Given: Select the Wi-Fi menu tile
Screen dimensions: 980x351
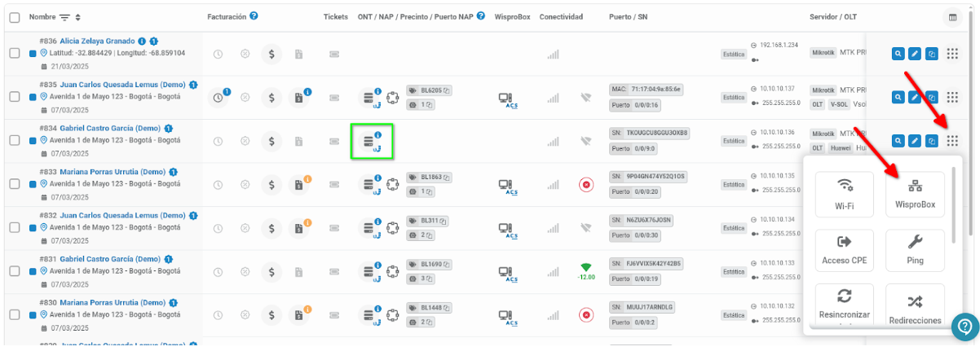Looking at the screenshot, I should (x=844, y=194).
